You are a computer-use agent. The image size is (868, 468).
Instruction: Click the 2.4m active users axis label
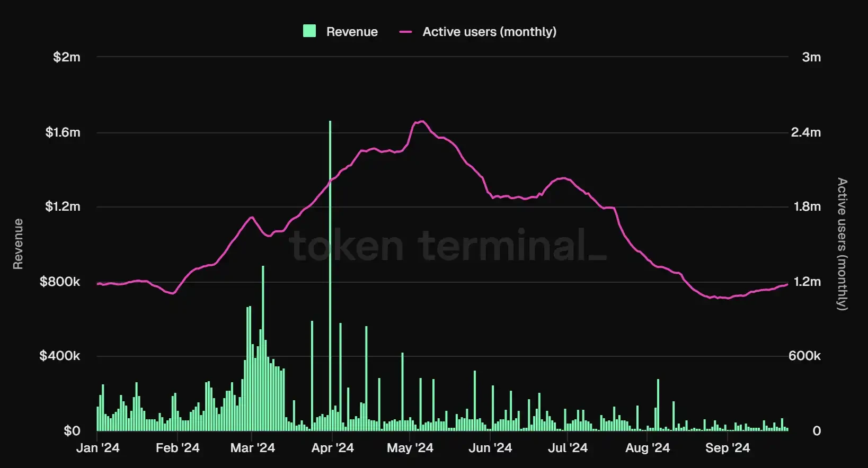tap(806, 132)
